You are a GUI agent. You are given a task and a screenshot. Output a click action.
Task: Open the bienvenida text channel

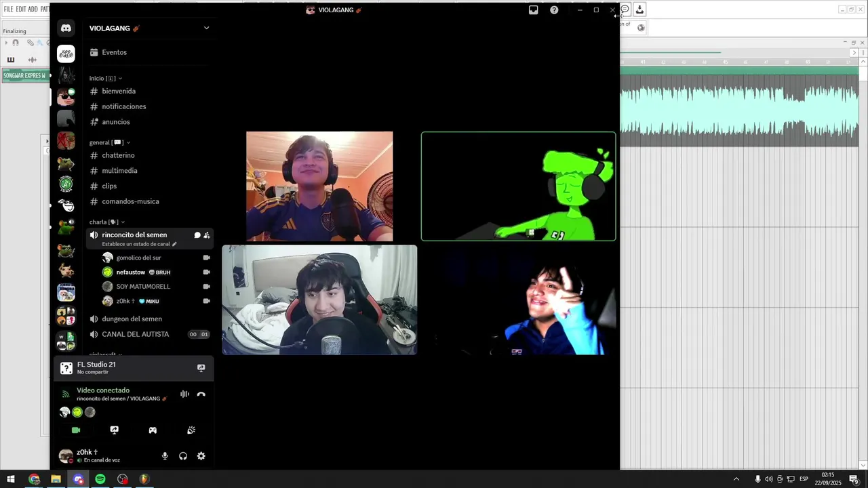(149, 91)
